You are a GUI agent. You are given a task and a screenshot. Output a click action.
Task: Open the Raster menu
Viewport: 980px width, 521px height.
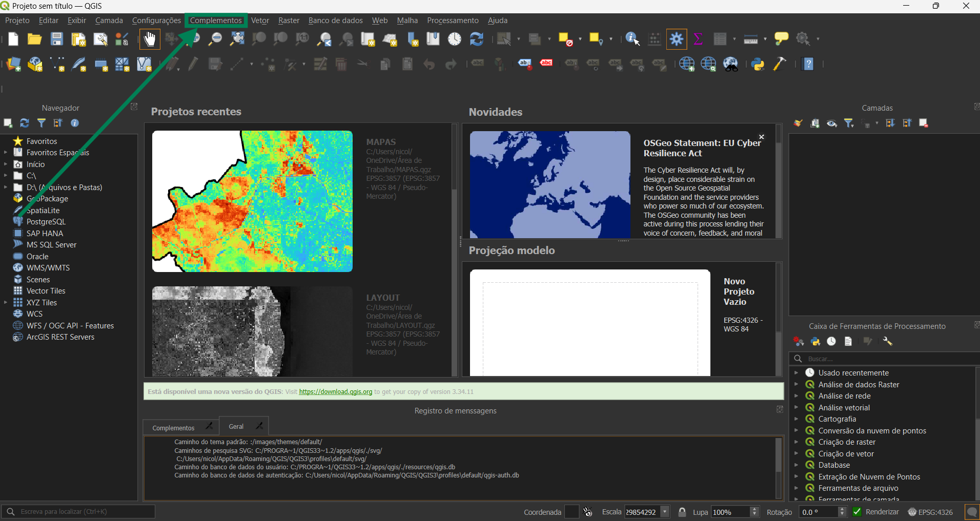[x=289, y=20]
